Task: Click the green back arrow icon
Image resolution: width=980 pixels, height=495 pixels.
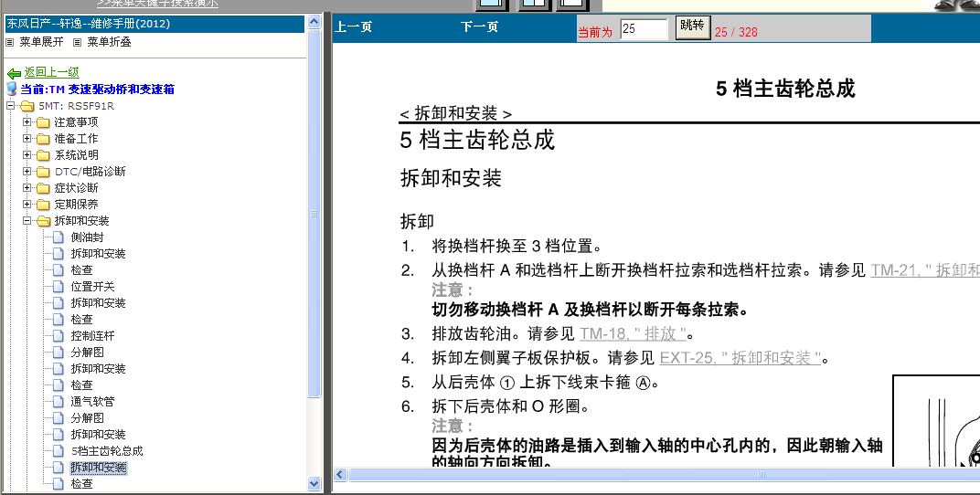Action: [14, 73]
